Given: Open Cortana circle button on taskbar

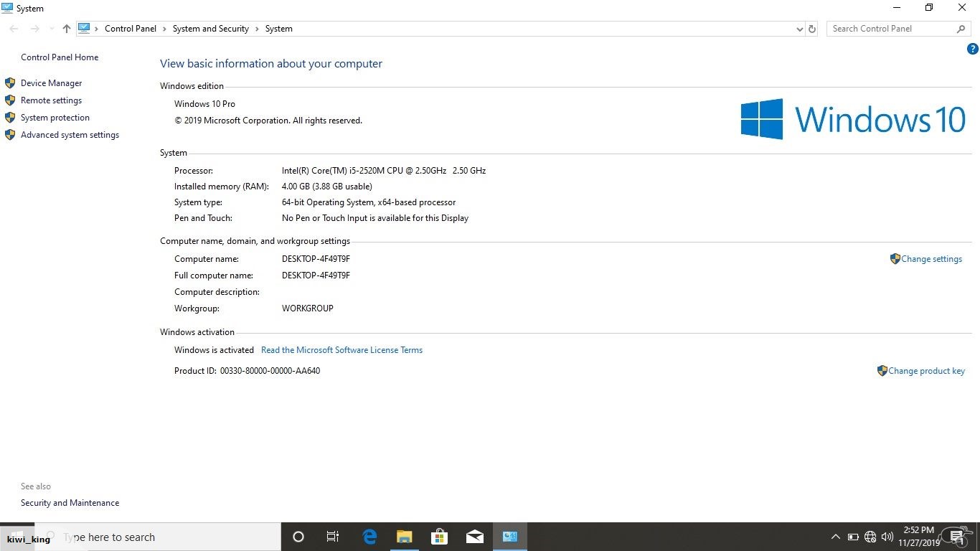Looking at the screenshot, I should click(x=298, y=537).
